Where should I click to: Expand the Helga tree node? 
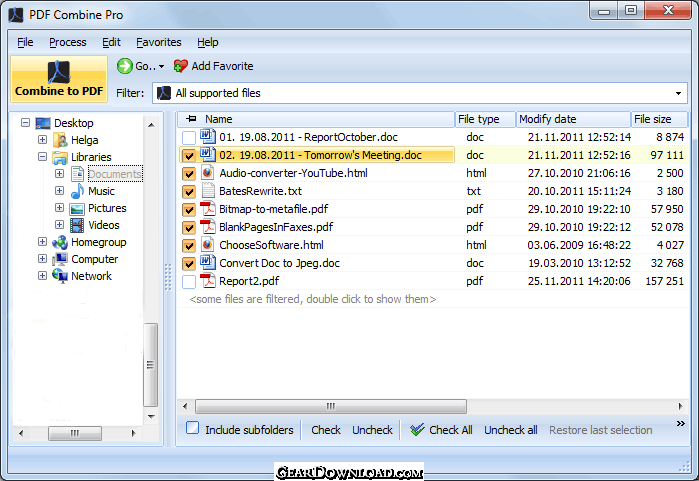(x=42, y=140)
